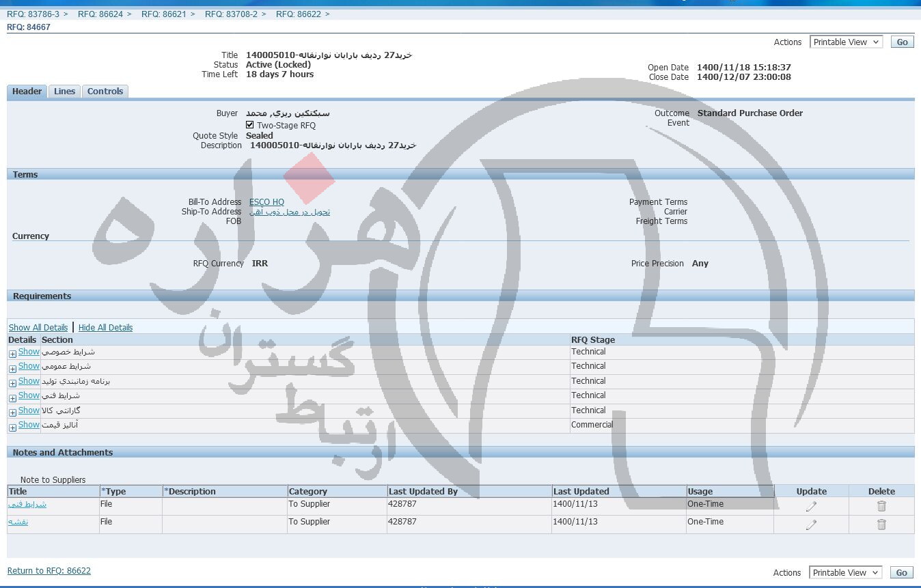921x588 pixels.
Task: Expand the plus icon for شرايط عمومي section
Action: coord(12,369)
